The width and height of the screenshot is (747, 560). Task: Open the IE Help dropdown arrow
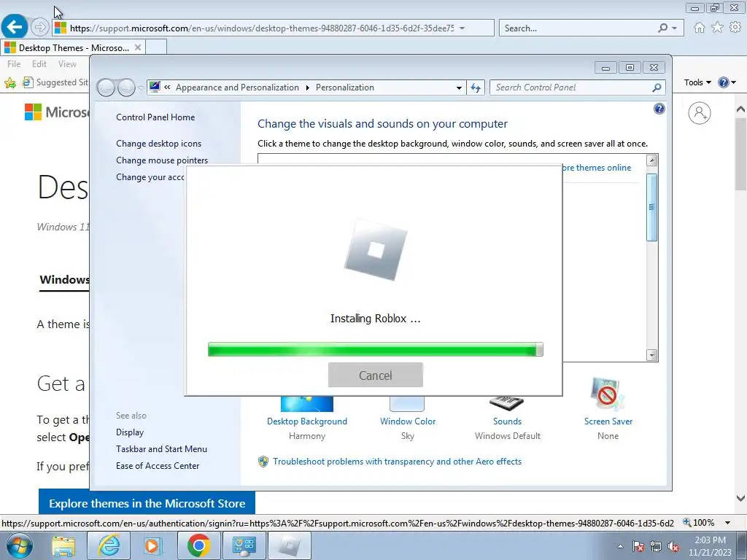point(734,82)
